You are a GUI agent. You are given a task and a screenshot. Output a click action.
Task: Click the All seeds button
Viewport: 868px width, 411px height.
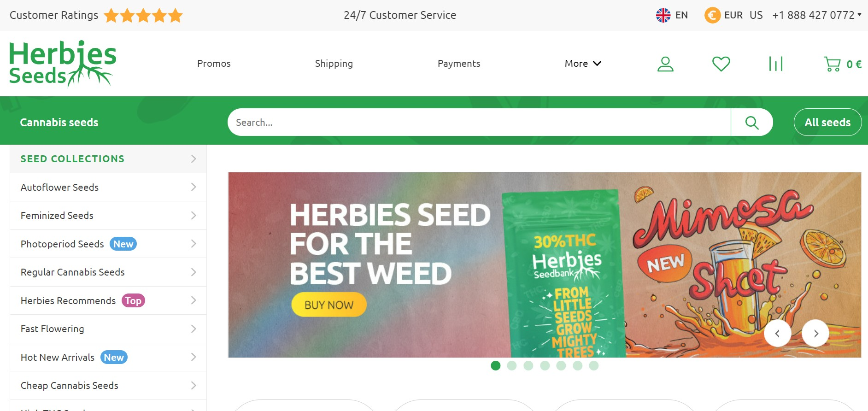click(827, 122)
